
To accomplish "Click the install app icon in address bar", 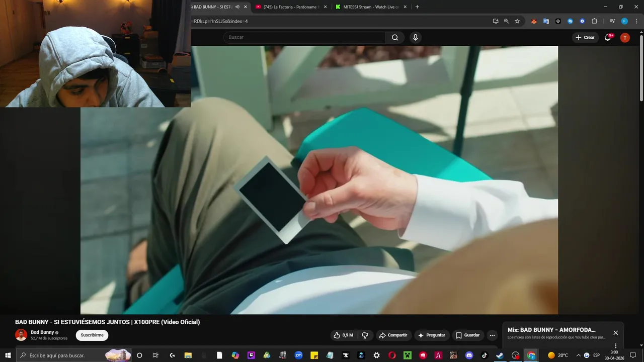I will coord(496,21).
